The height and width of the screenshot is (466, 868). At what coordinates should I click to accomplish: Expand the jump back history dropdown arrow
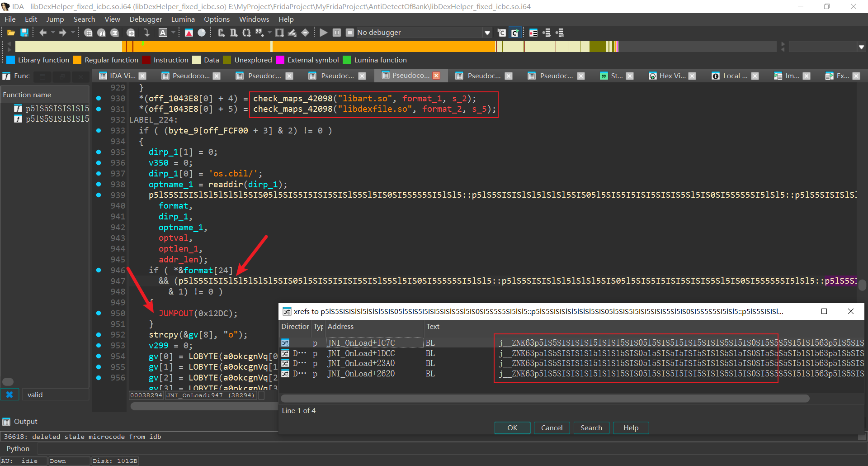click(x=53, y=33)
